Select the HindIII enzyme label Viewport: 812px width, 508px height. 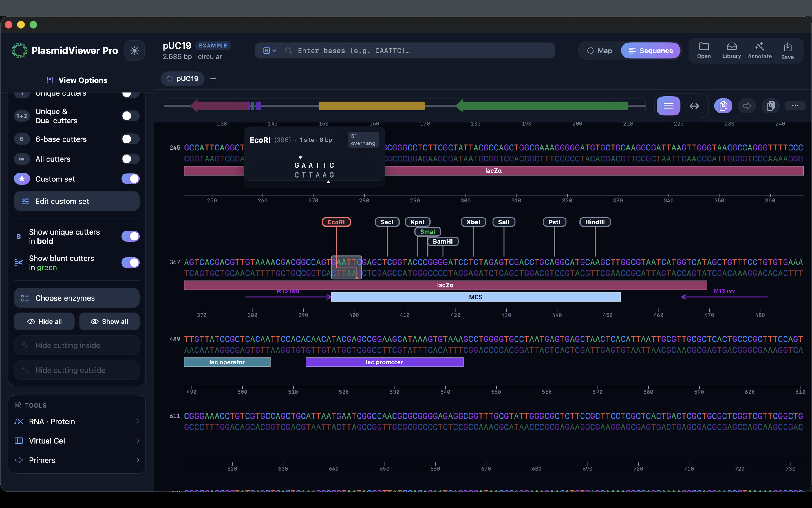pyautogui.click(x=595, y=222)
